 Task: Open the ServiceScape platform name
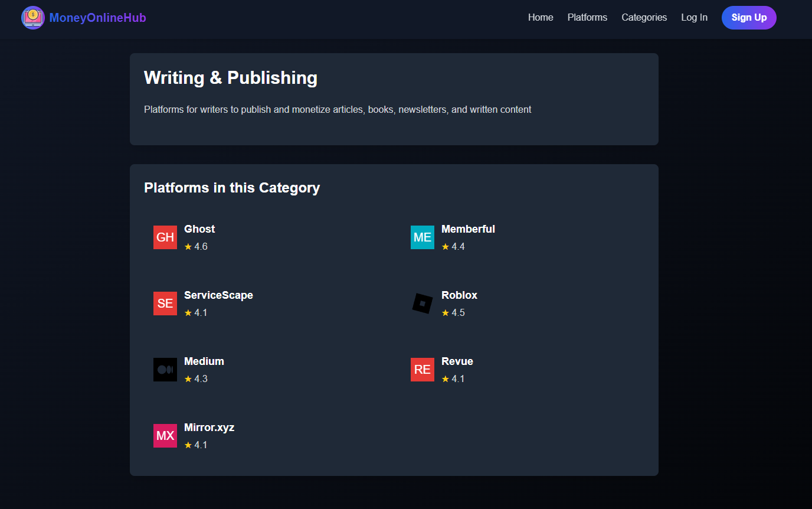(x=218, y=295)
